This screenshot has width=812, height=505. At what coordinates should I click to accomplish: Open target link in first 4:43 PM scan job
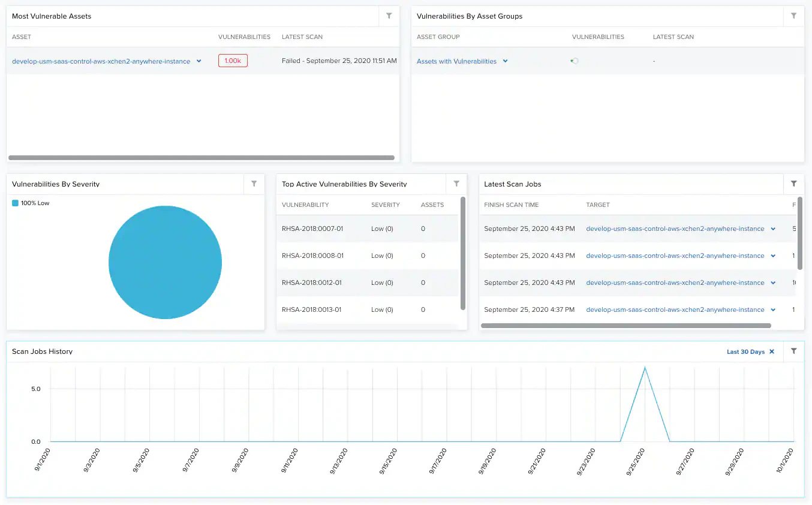675,229
